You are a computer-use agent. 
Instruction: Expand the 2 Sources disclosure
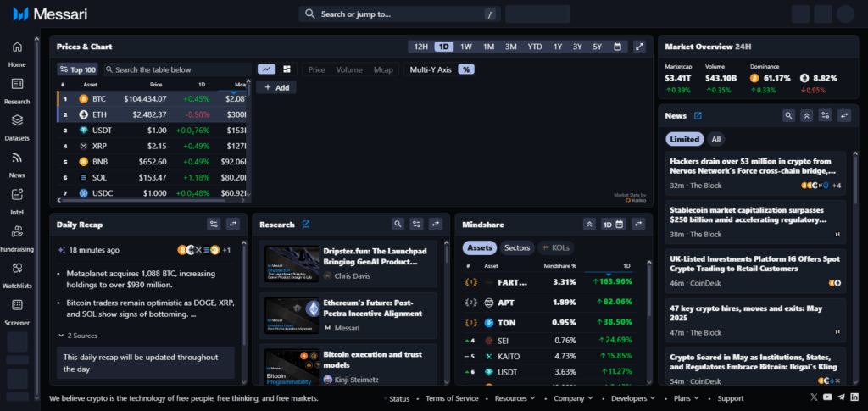tap(81, 336)
